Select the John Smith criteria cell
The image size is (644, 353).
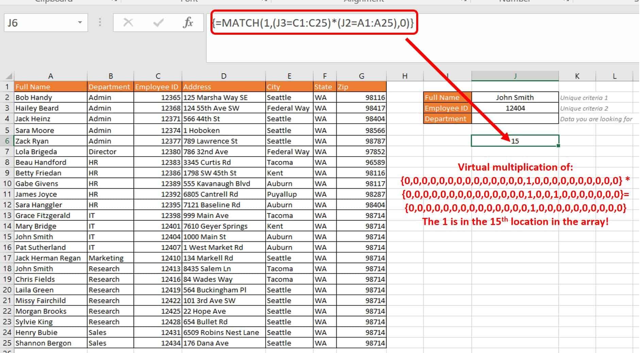pyautogui.click(x=515, y=97)
